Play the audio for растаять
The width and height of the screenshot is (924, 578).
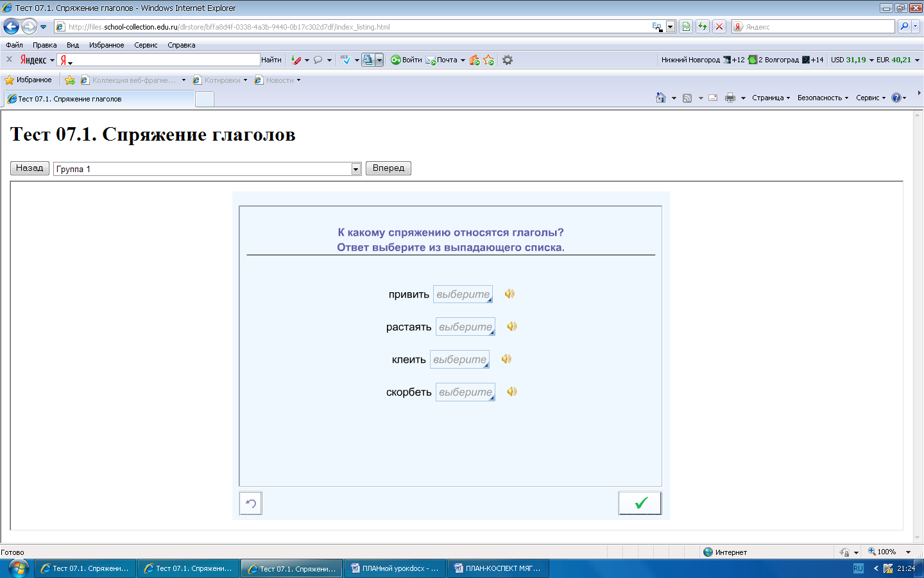tap(512, 326)
